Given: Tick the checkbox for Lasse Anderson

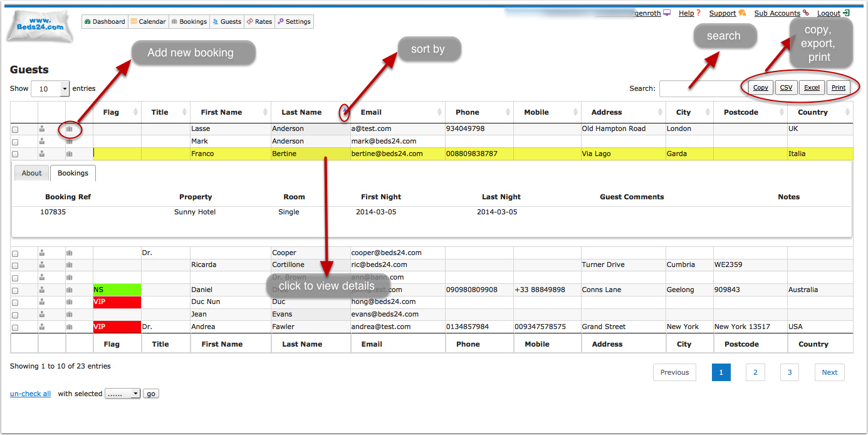Looking at the screenshot, I should 15,130.
